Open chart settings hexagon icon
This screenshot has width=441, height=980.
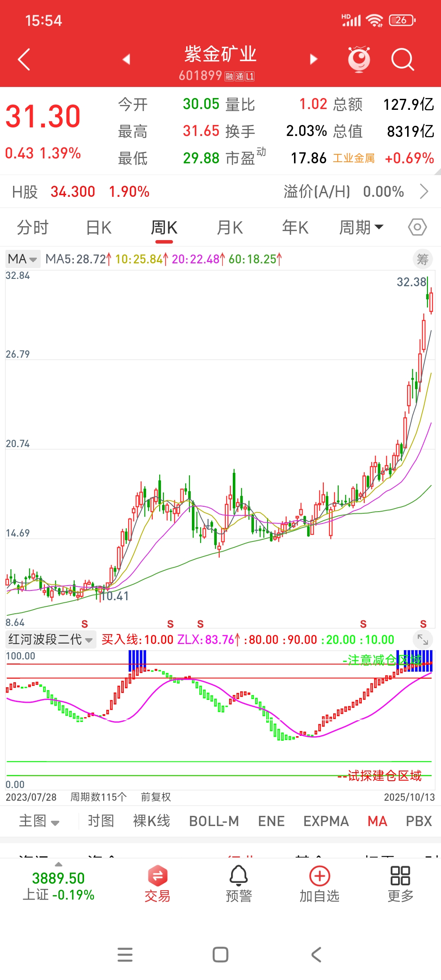(417, 227)
